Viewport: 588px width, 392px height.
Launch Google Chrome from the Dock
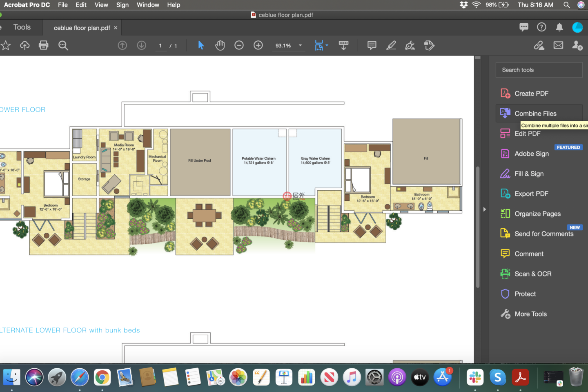[x=102, y=377]
